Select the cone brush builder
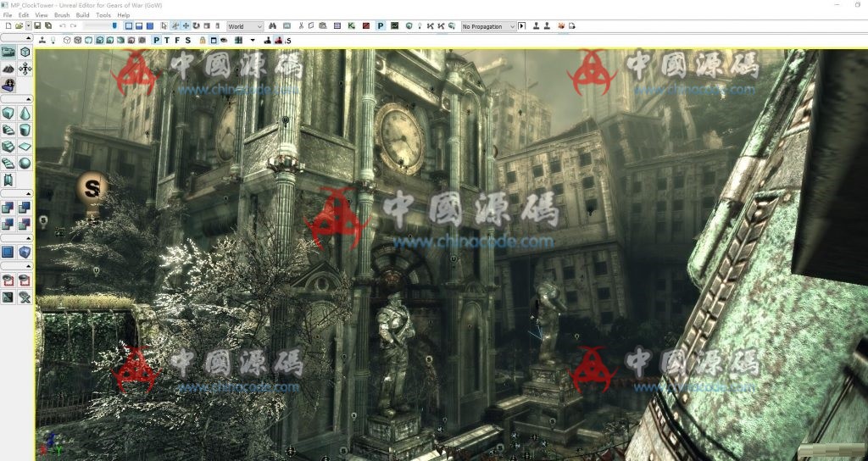This screenshot has width=868, height=461. pos(25,114)
